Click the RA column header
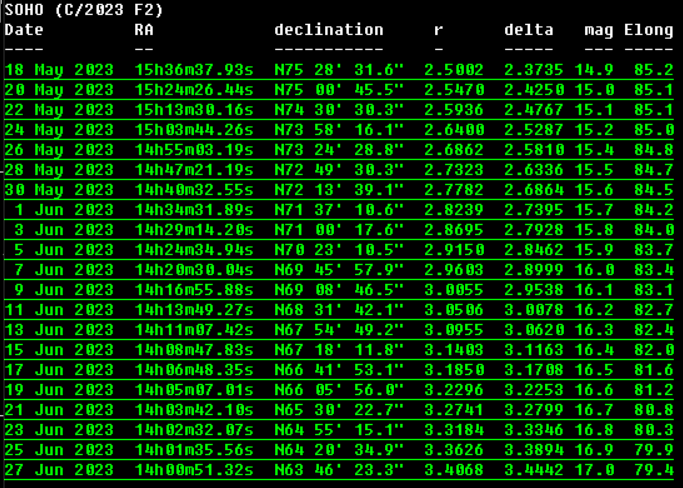683x488 pixels. tap(144, 30)
